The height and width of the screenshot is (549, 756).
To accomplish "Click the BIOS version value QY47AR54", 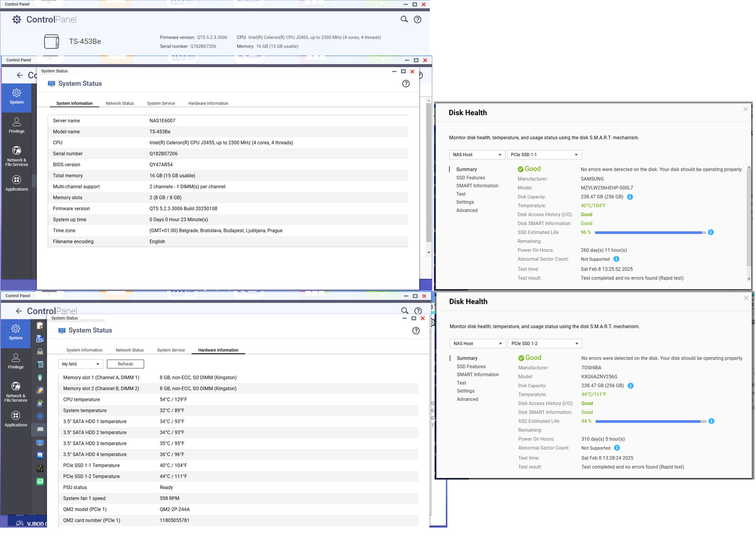I will point(161,165).
